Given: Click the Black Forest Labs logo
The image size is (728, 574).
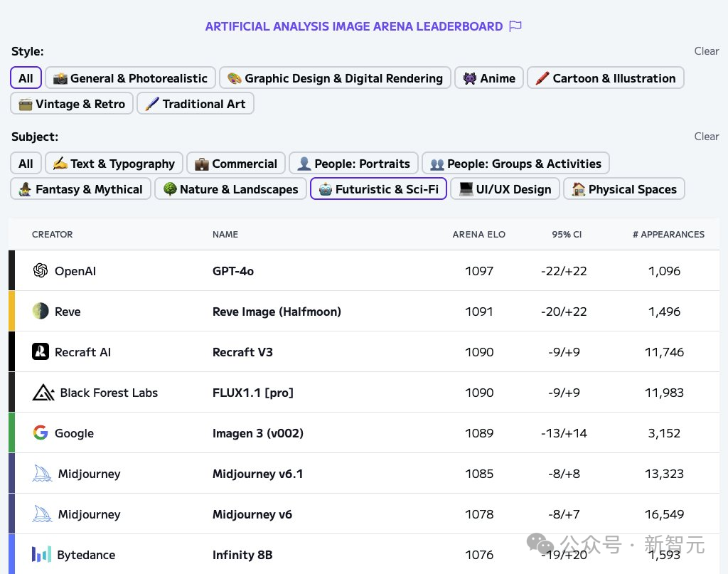Looking at the screenshot, I should 43,393.
